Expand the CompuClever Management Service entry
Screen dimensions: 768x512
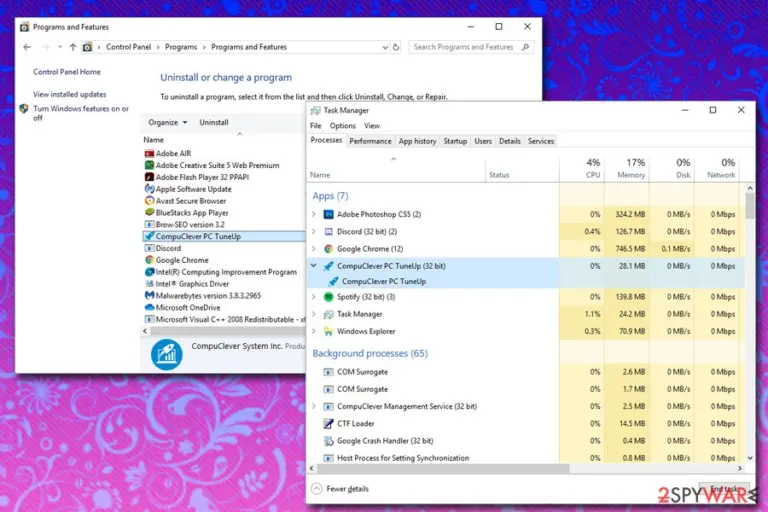(x=313, y=406)
